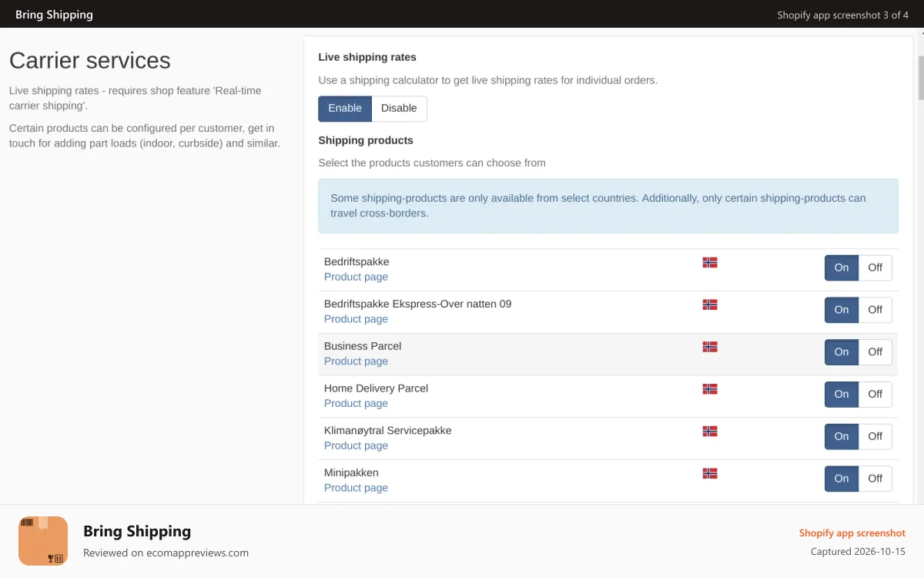
Task: Click the blue cross-borders info notice
Action: (608, 206)
